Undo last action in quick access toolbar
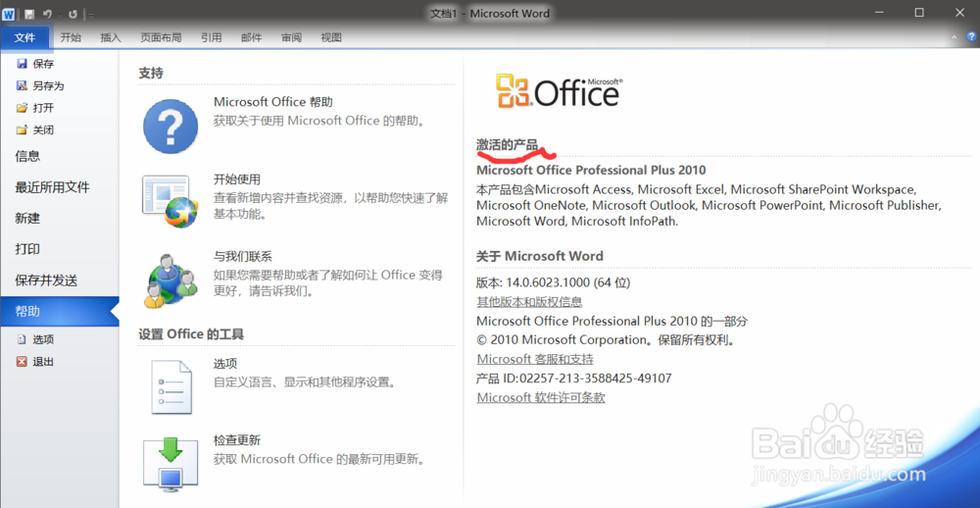This screenshot has width=980, height=508. [x=47, y=14]
